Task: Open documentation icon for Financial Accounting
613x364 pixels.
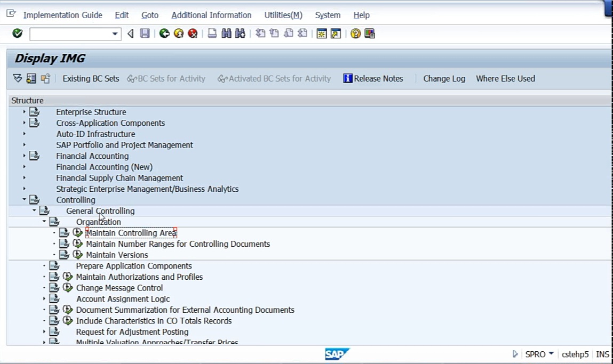Action: click(x=34, y=156)
